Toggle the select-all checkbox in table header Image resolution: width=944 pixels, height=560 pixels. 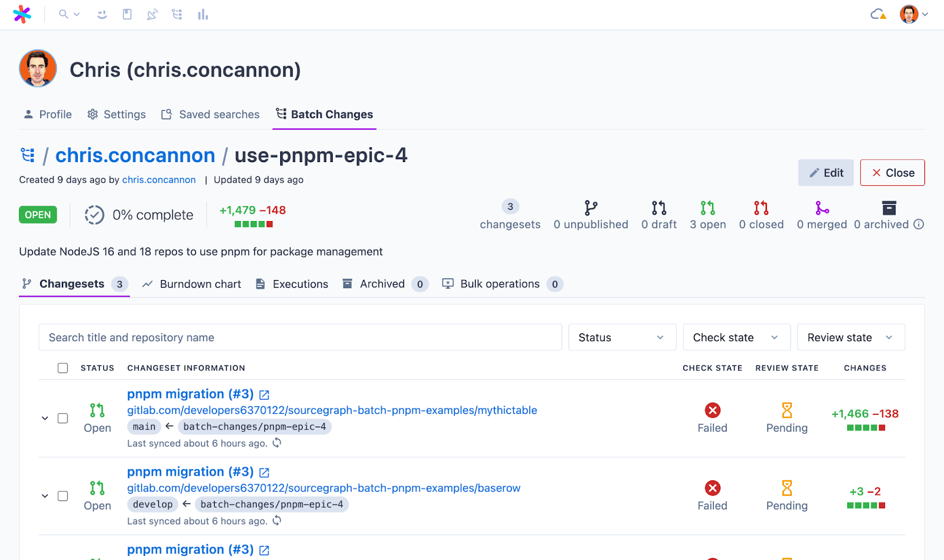coord(63,368)
